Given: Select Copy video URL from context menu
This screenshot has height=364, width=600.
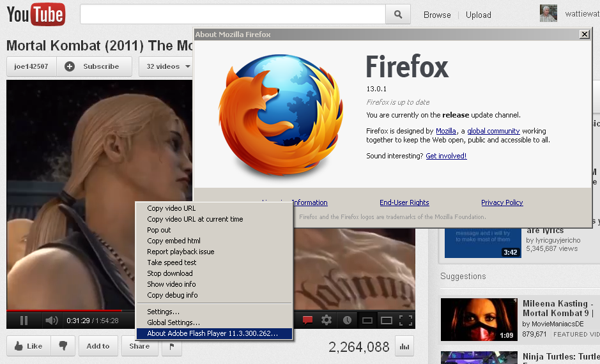Looking at the screenshot, I should [x=214, y=208].
